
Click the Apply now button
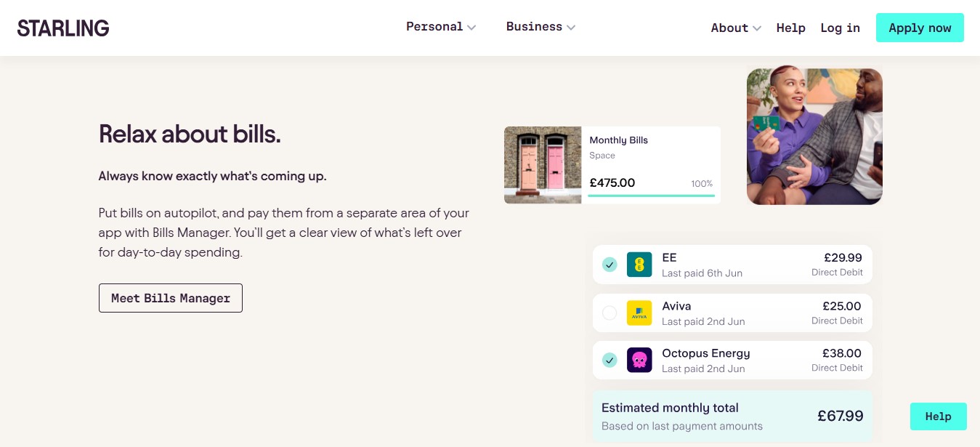tap(920, 28)
